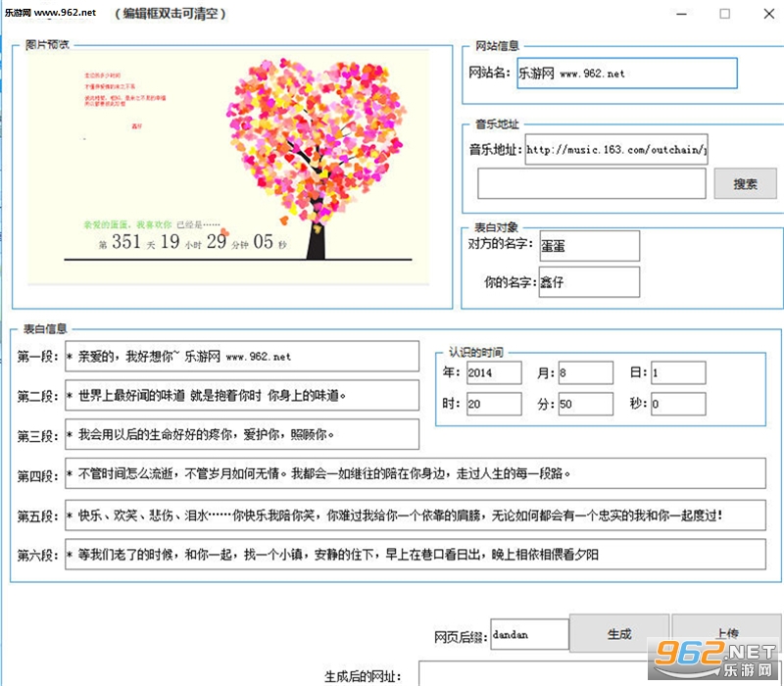This screenshot has height=686, width=784.
Task: Click the title text 编辑框双击可清空
Action: (x=171, y=14)
